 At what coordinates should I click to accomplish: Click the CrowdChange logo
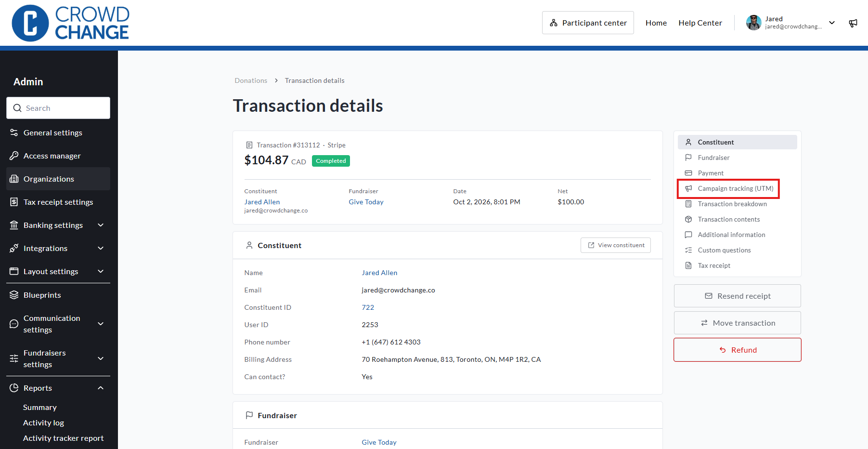(70, 23)
